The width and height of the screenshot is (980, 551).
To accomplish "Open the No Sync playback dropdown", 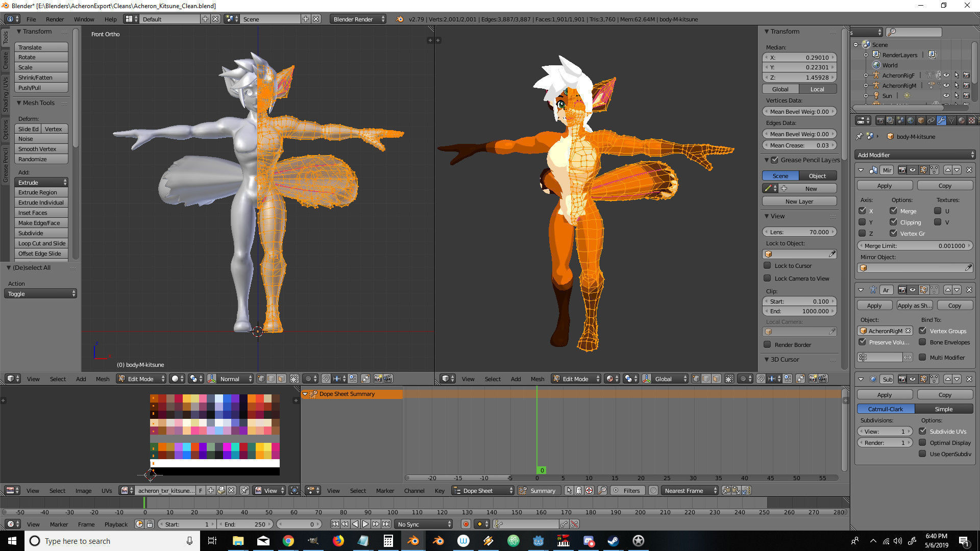I will coord(424,524).
